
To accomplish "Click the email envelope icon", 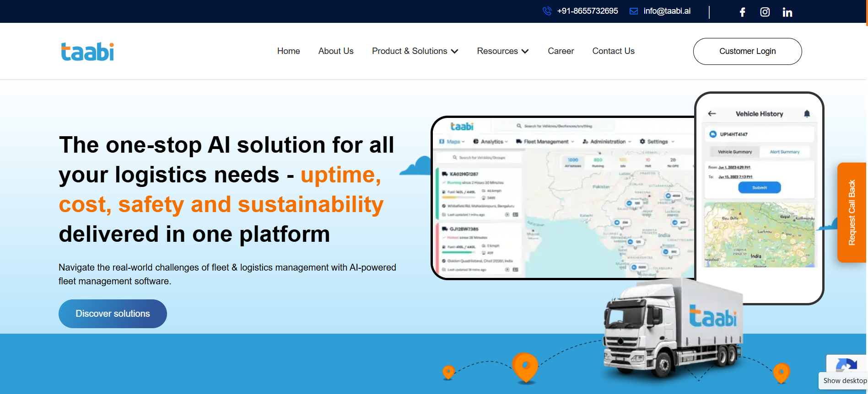I will pos(634,11).
